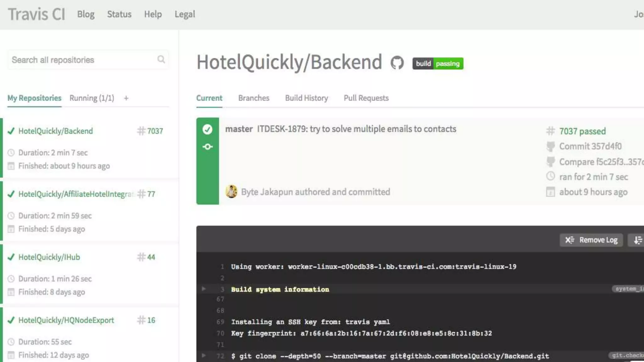Click the green passed checkmark on build tile
Screen dimensions: 644x362
(x=207, y=129)
